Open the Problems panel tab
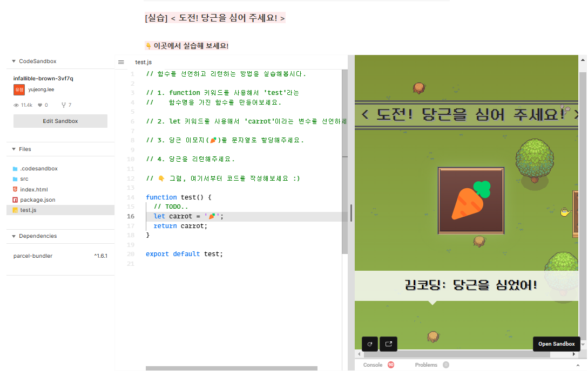 pyautogui.click(x=426, y=365)
